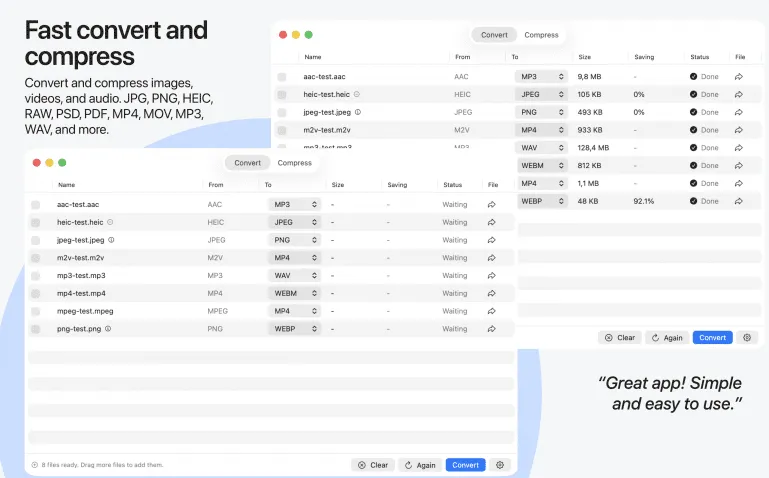Tick checkbox for mp4-test.mp4 in front window
The image size is (769, 478).
pos(35,294)
